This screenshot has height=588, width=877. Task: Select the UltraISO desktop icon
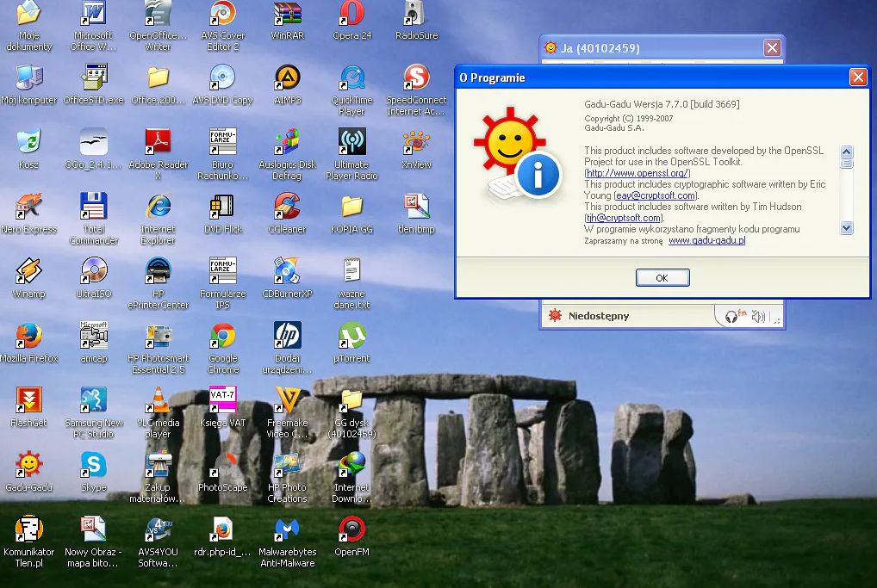[93, 278]
